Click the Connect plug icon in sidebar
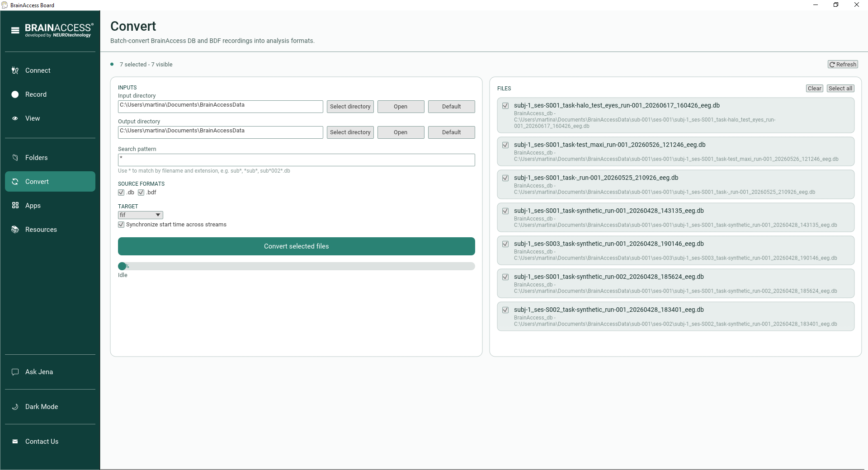 15,70
